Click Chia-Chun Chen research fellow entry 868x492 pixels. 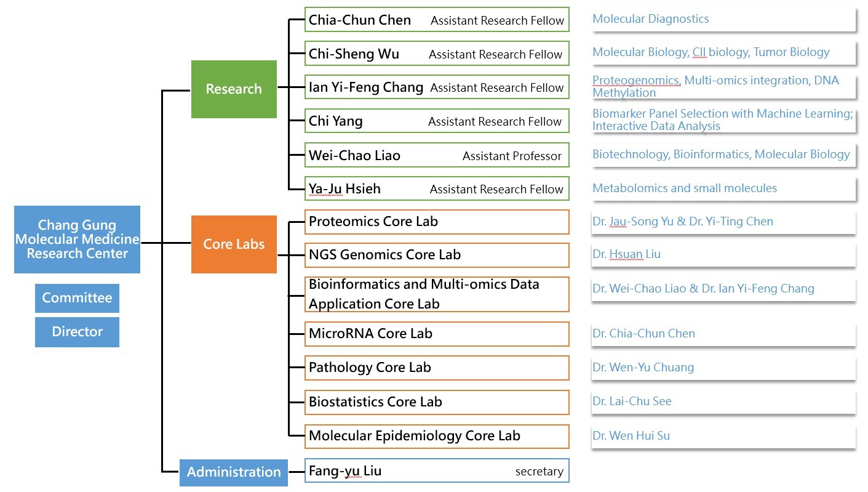pyautogui.click(x=436, y=20)
